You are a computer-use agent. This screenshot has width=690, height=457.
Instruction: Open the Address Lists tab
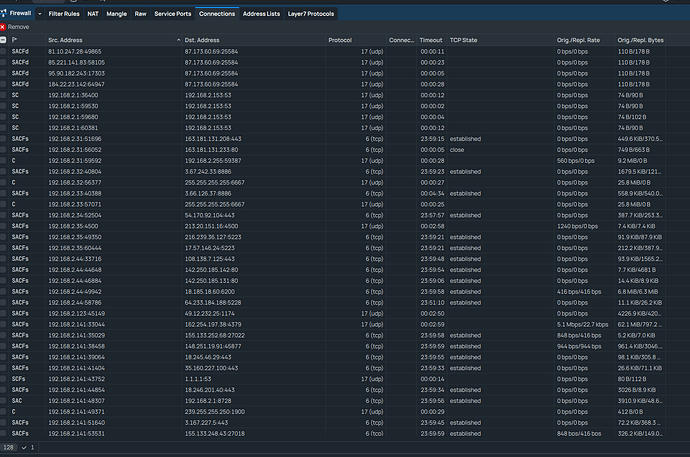[x=261, y=14]
